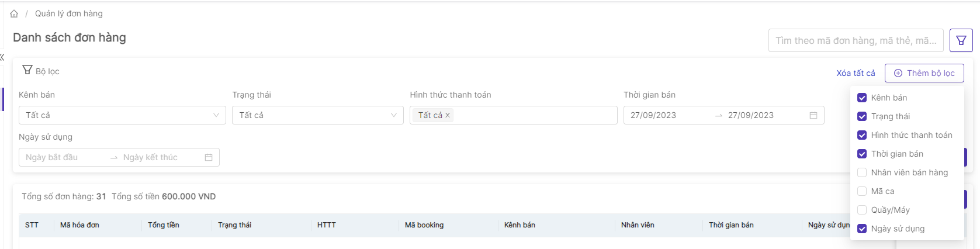Focus the order search input field

coord(856,40)
